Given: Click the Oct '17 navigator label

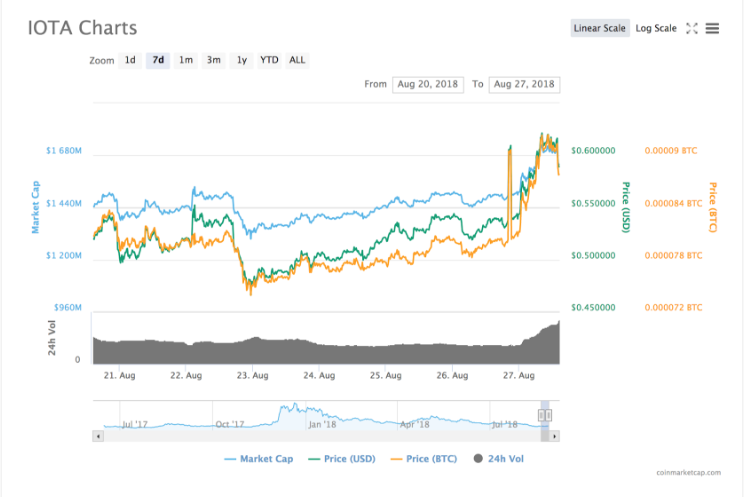Looking at the screenshot, I should pos(230,424).
